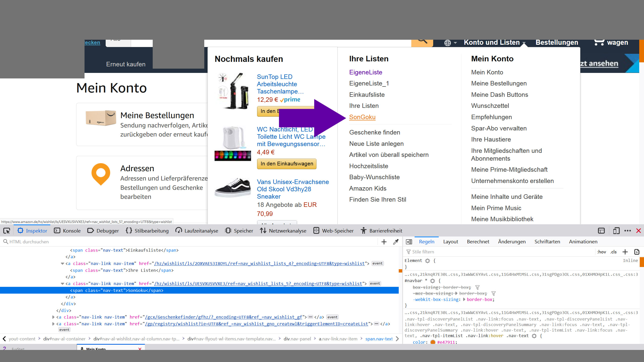
Task: Collapse the SonGoku wishlist anchor node
Action: click(x=62, y=284)
